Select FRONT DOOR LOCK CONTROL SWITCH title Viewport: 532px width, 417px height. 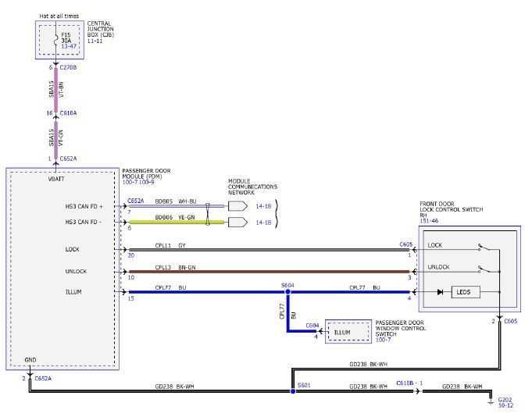click(452, 209)
